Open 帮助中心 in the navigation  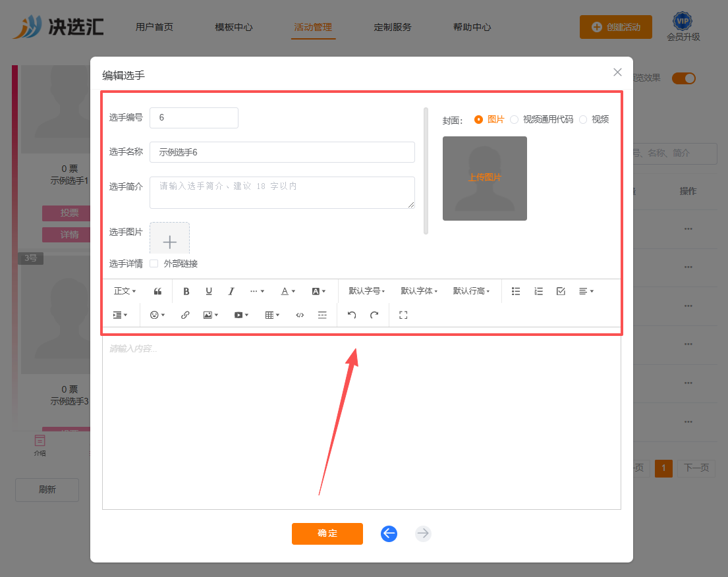click(472, 27)
